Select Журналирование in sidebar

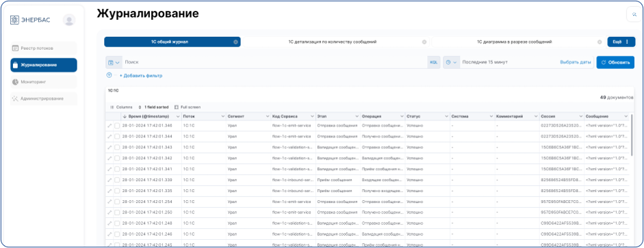[x=44, y=65]
